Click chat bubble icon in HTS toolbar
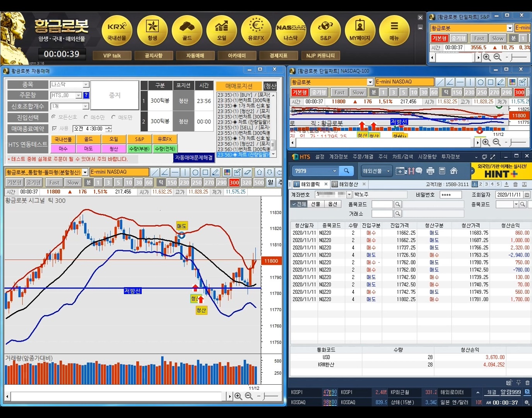532x418 pixels. pyautogui.click(x=419, y=171)
